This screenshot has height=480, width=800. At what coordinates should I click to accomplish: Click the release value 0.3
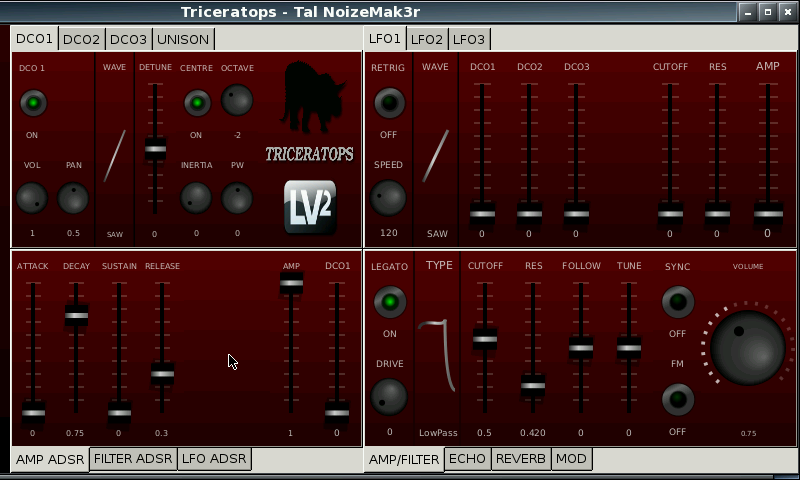tap(161, 433)
